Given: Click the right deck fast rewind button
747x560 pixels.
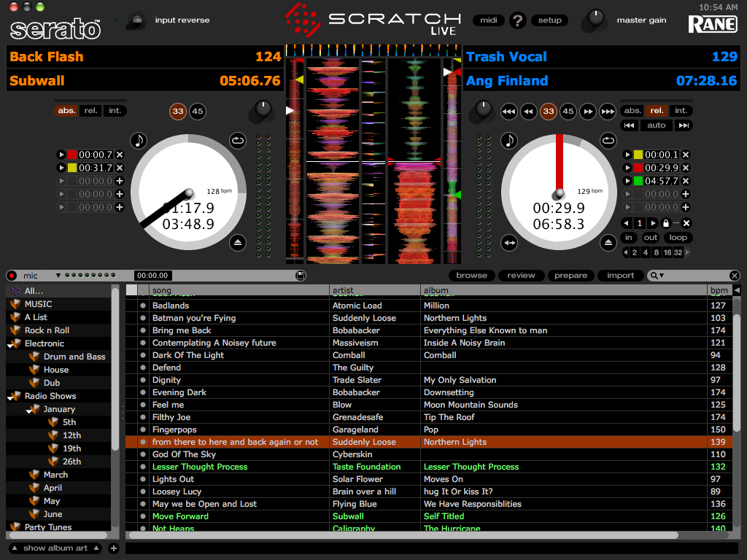Looking at the screenshot, I should click(508, 112).
